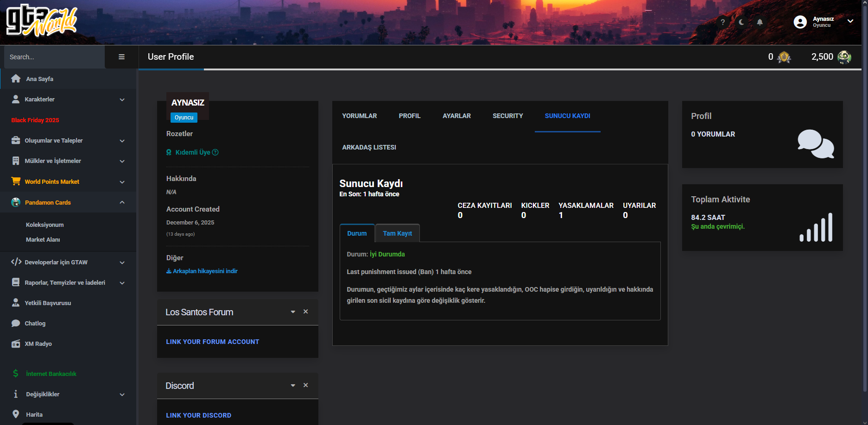Toggle dark mode moon icon

pyautogui.click(x=741, y=22)
